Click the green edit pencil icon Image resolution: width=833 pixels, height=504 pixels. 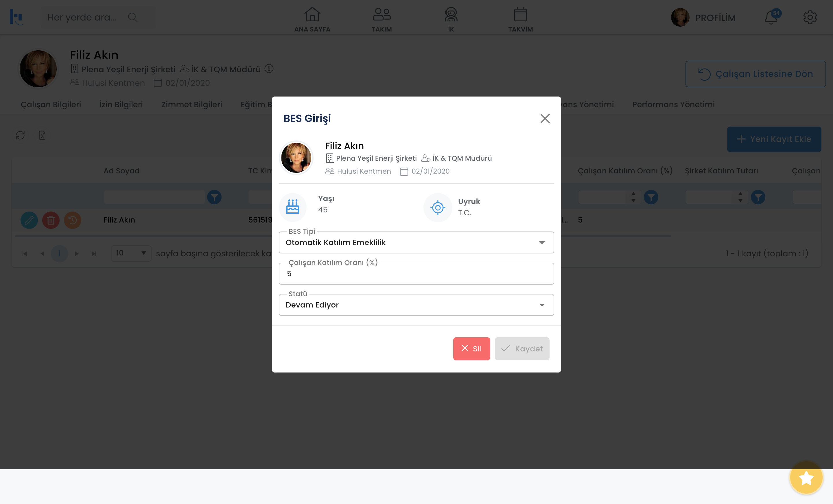(29, 220)
